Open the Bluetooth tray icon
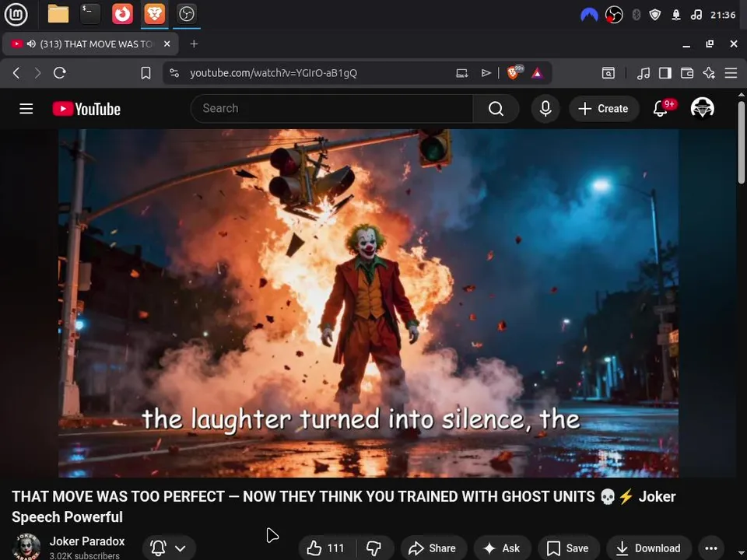Screen dimensions: 747x560 tap(636, 16)
